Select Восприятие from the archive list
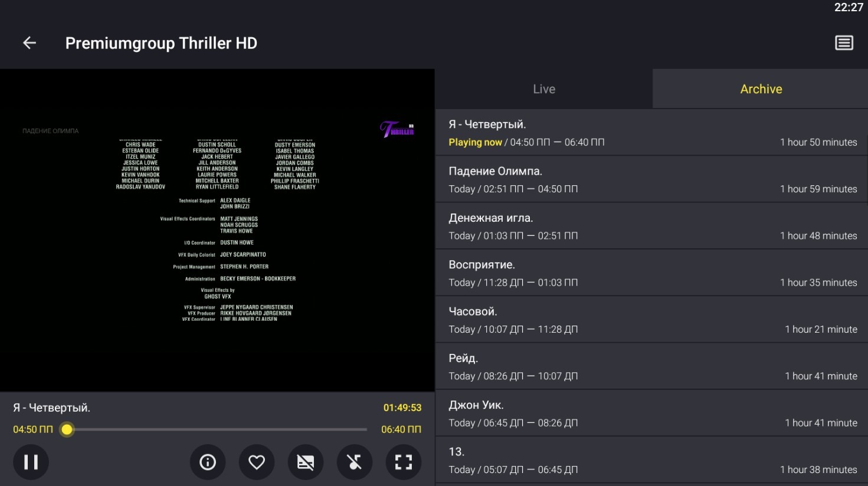 (x=651, y=273)
